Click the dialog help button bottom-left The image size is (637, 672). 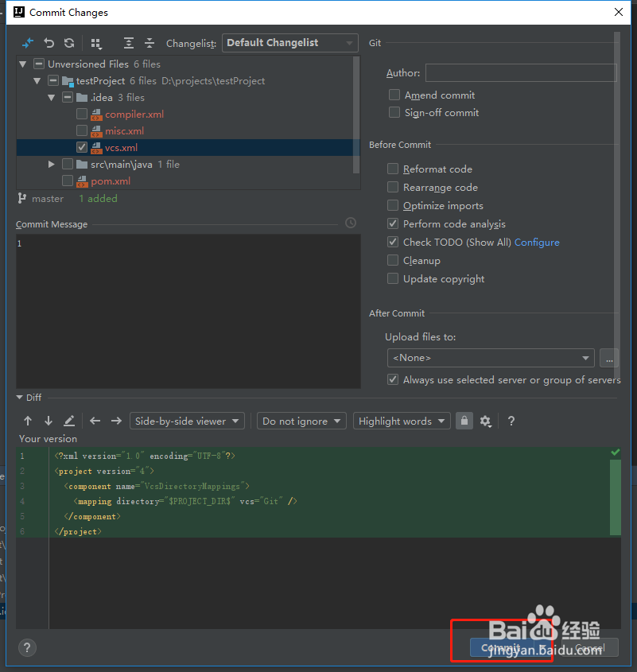[27, 647]
